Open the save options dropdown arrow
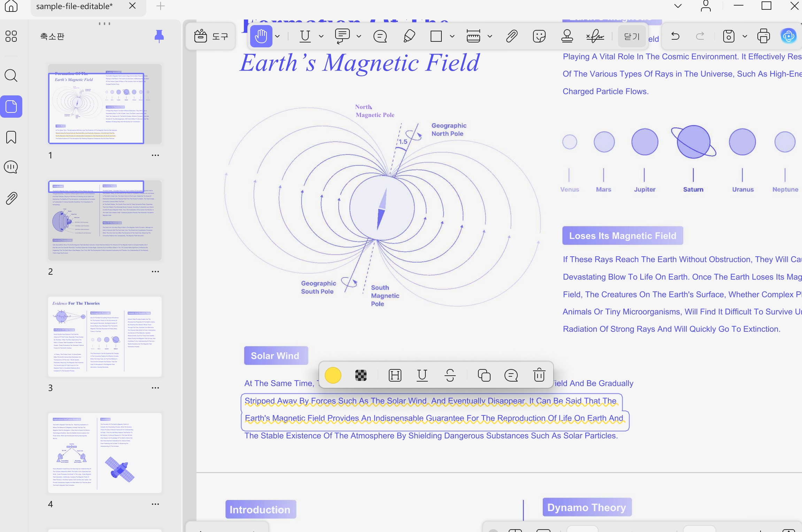Screen dimensions: 802x532 coord(745,36)
